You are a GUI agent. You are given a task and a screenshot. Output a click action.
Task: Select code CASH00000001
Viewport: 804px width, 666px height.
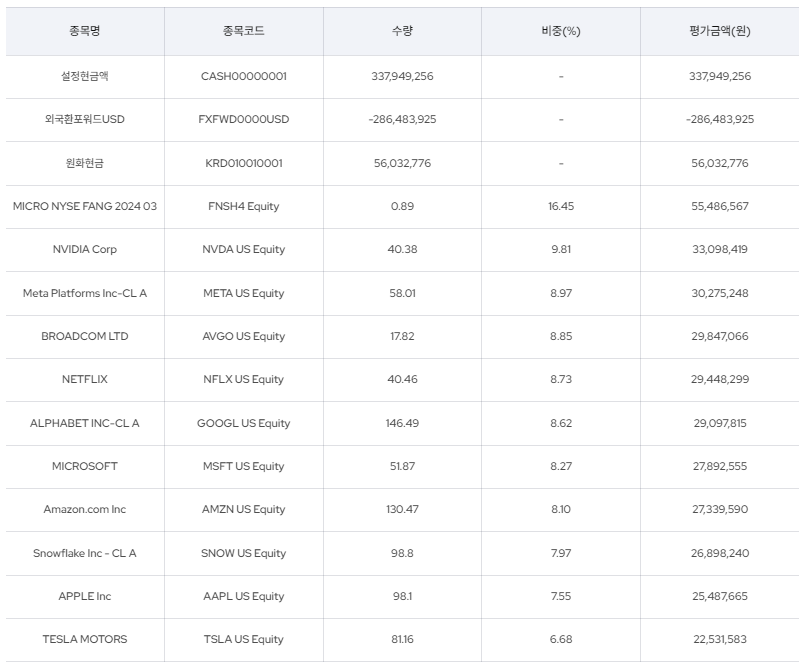(x=244, y=76)
